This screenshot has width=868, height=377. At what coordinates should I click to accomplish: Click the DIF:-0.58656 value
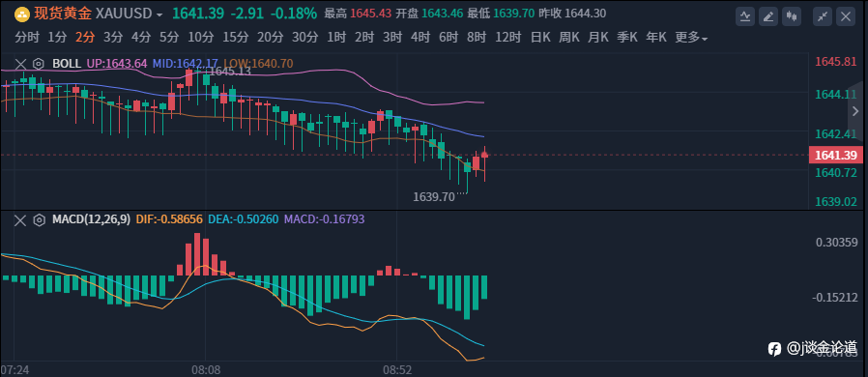[x=169, y=219]
